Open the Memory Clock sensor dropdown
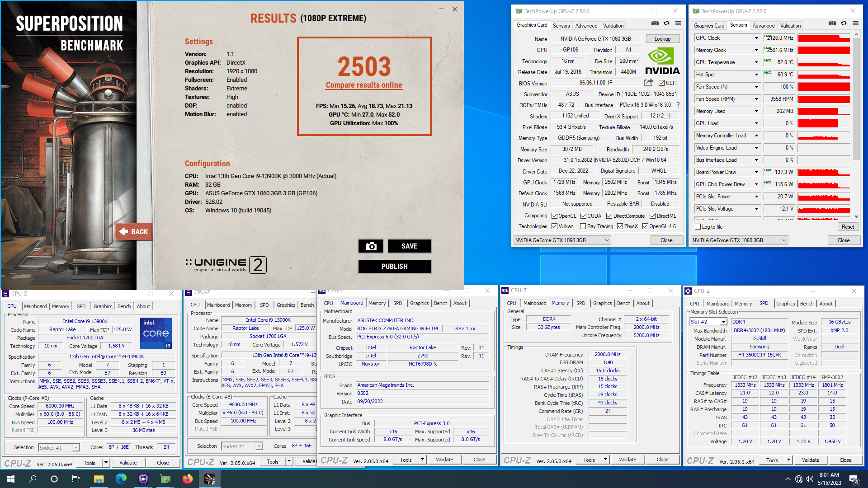868x488 pixels. 756,50
